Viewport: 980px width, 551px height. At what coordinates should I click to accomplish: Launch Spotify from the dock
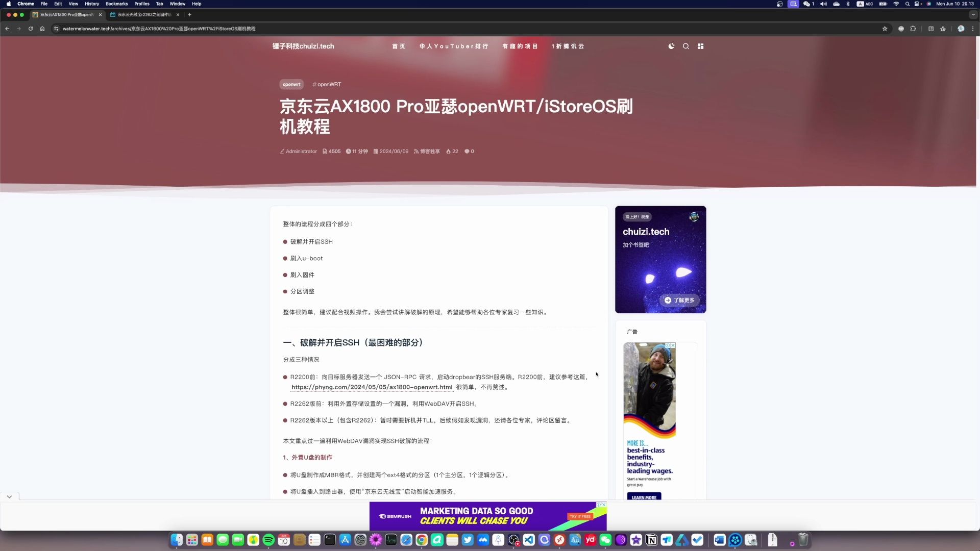click(x=268, y=540)
